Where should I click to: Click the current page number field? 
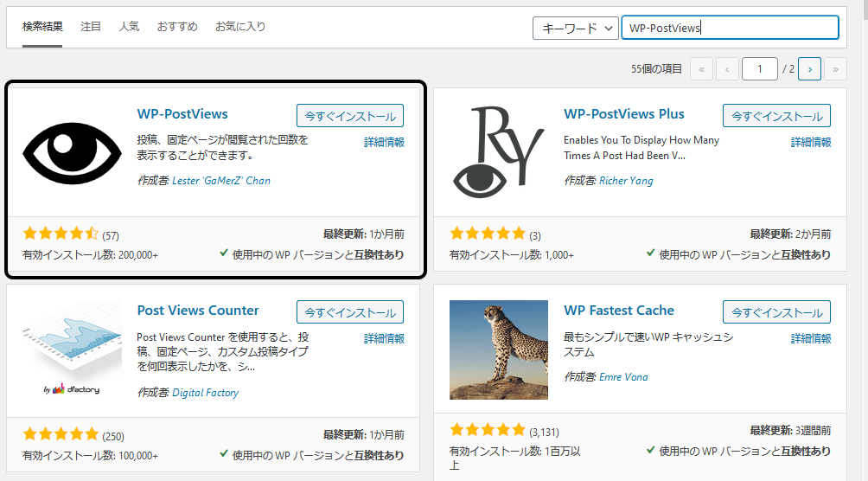tap(759, 69)
